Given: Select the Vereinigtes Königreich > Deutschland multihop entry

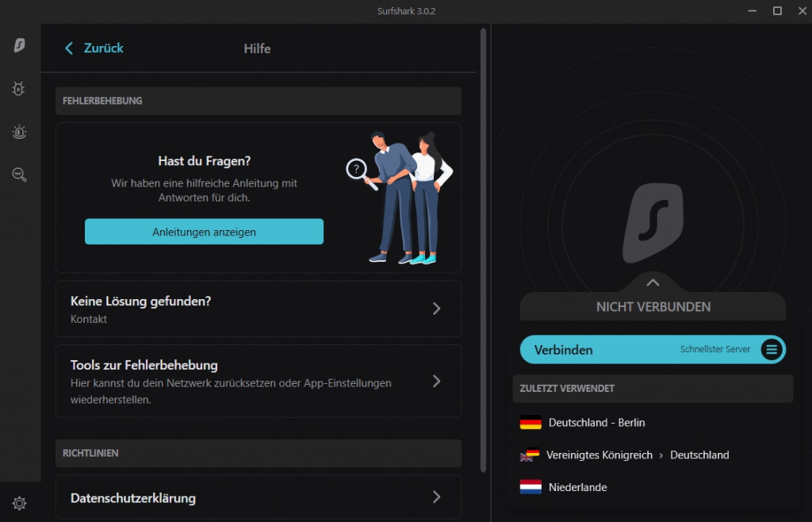Looking at the screenshot, I should (x=653, y=455).
